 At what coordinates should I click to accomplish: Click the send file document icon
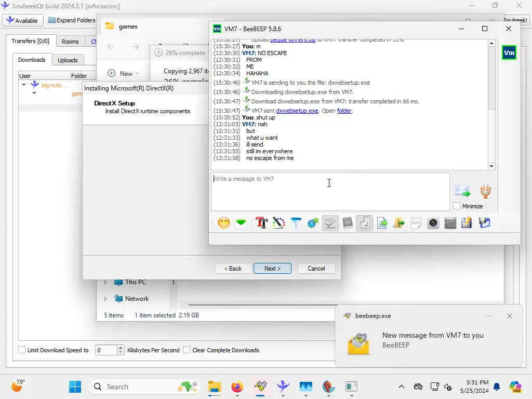pos(382,223)
